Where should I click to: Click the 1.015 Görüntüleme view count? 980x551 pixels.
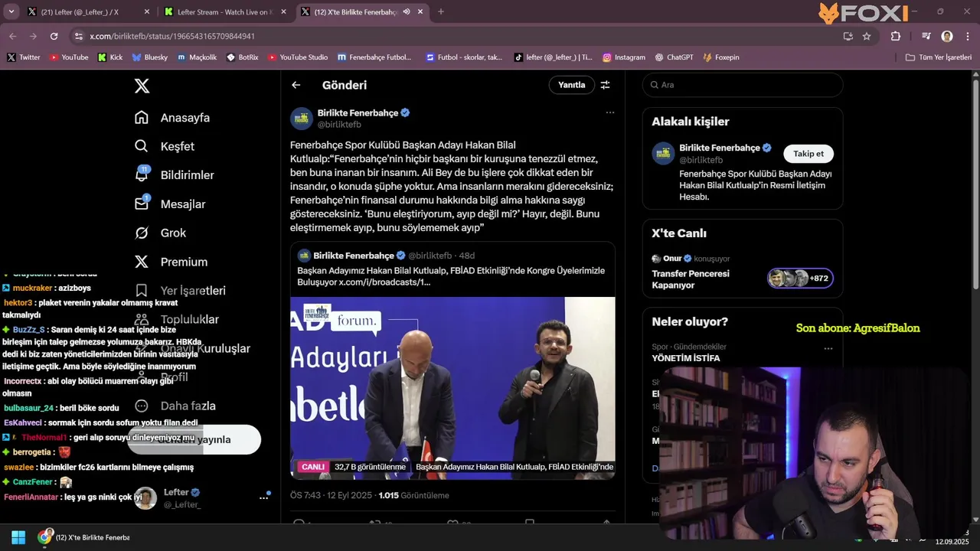[413, 495]
